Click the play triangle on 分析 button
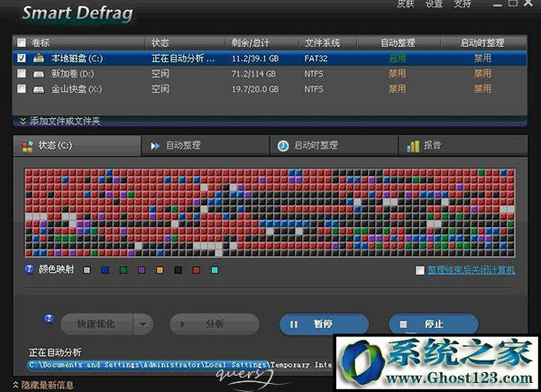The width and height of the screenshot is (541, 392). [183, 324]
